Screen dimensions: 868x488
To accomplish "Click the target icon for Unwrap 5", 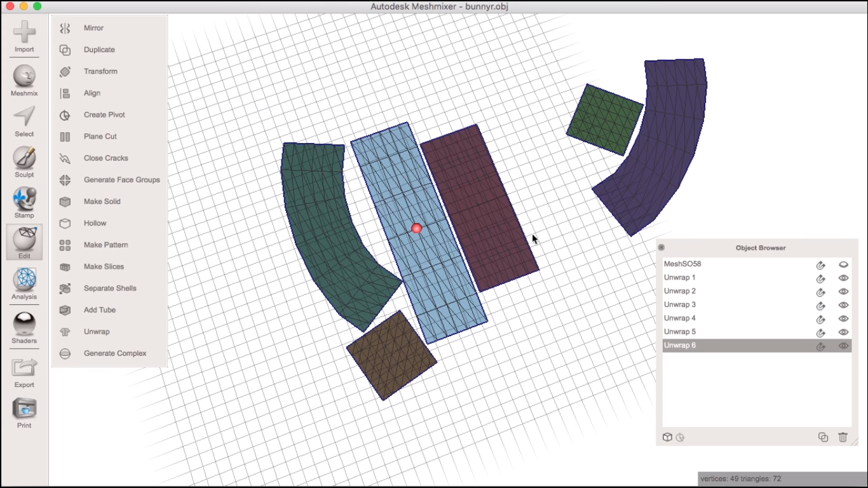I will click(x=820, y=333).
